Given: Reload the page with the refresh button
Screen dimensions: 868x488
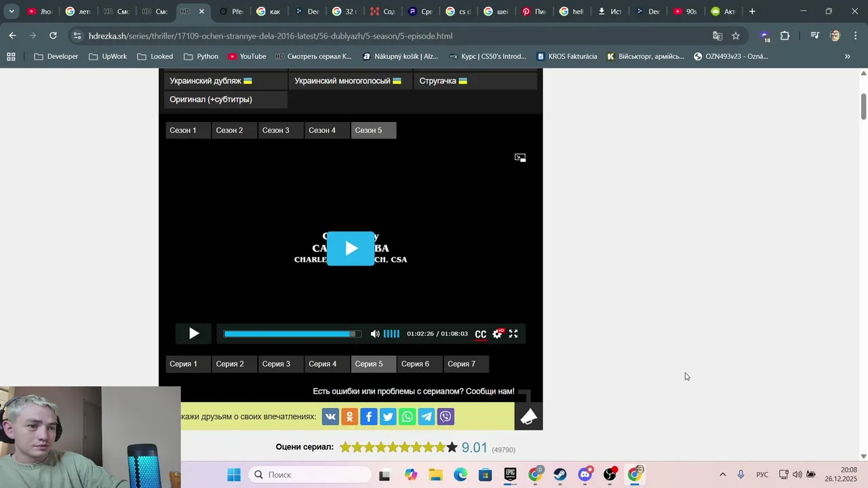Looking at the screenshot, I should [x=53, y=36].
